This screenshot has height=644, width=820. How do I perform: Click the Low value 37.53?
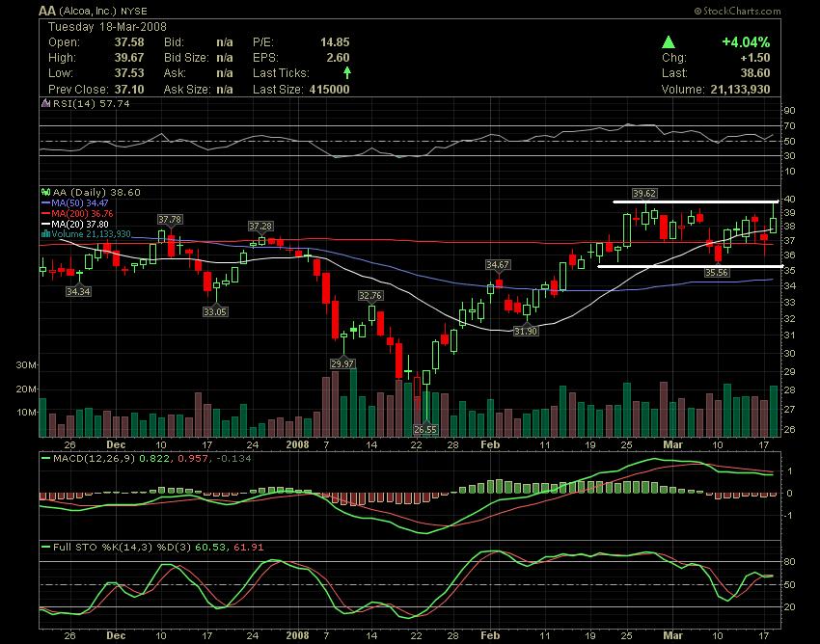click(x=129, y=73)
